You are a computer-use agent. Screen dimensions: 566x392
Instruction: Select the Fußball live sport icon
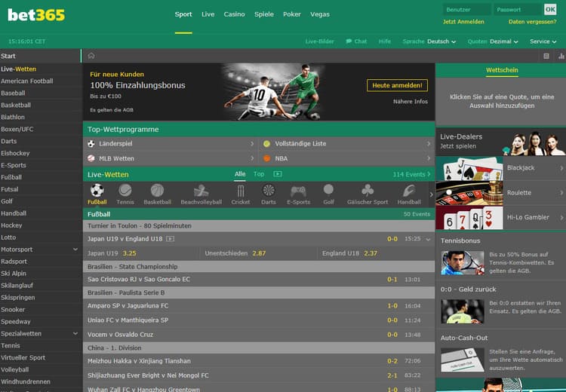click(x=97, y=191)
